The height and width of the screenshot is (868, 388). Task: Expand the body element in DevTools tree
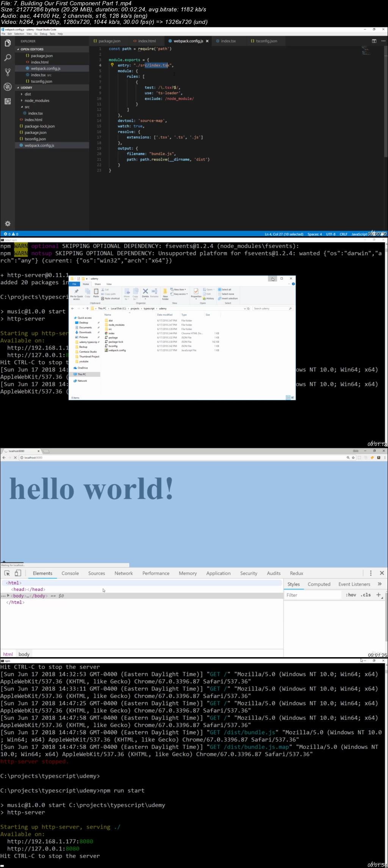8,595
